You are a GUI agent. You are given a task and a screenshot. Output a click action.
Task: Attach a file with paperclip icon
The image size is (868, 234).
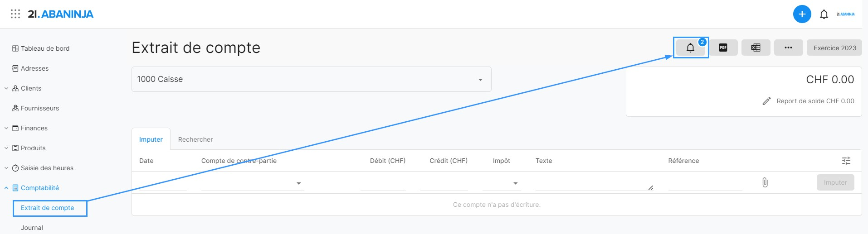pos(765,182)
